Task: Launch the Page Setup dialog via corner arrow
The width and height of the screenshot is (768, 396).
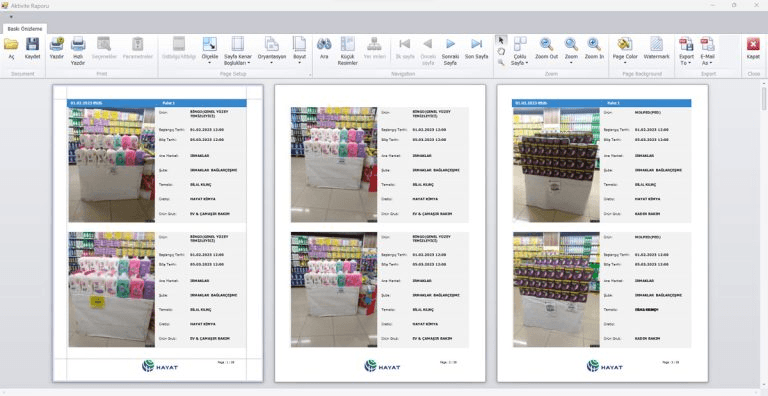Action: point(310,75)
